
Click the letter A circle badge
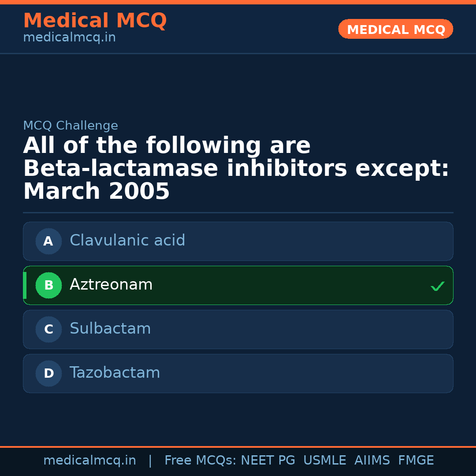pyautogui.click(x=48, y=241)
